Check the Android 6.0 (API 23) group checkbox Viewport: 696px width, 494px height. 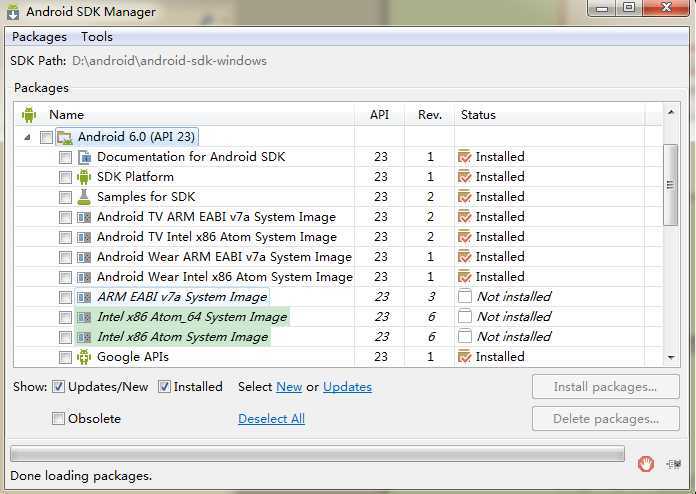46,137
